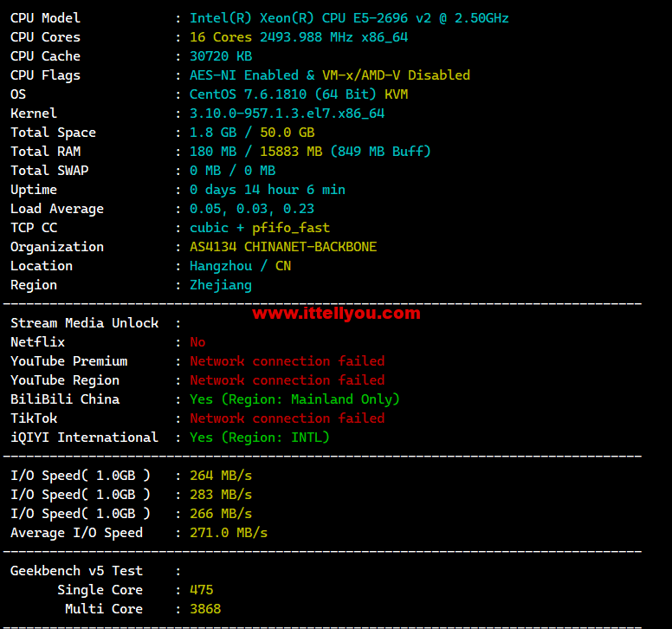
Task: Click Single Core score '475'
Action: pos(202,590)
